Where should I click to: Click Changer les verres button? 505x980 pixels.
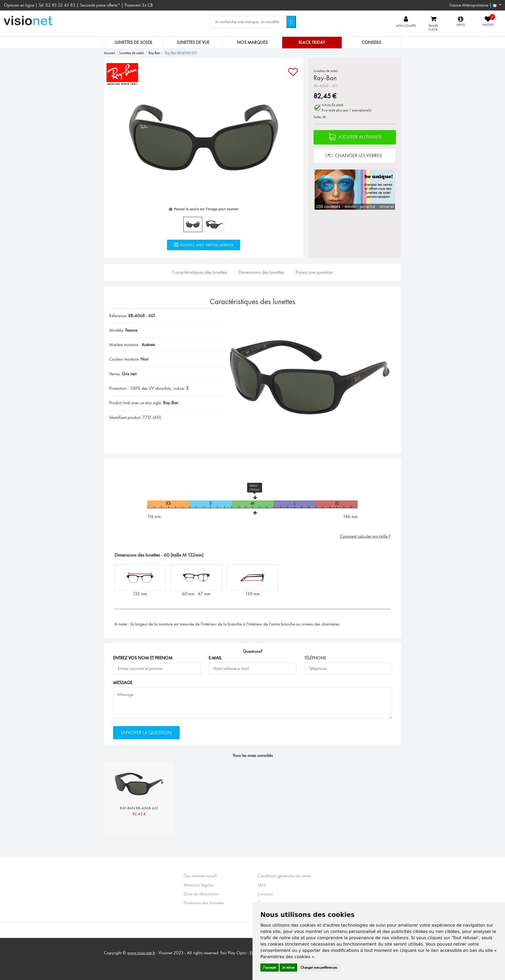355,156
